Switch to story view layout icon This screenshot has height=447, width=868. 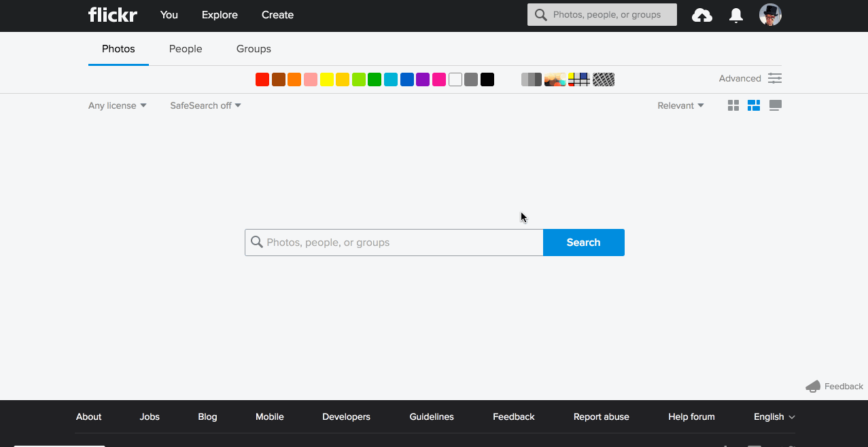coord(775,105)
